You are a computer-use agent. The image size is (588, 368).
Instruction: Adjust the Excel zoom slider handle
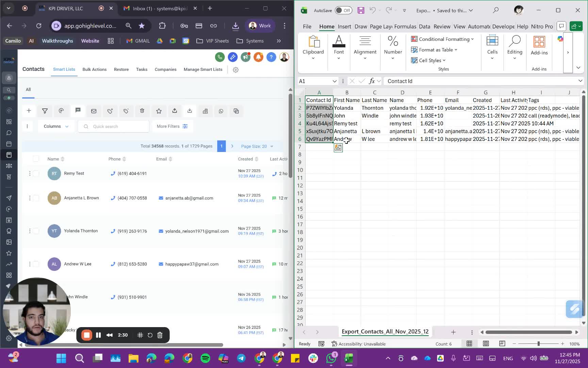coord(538,344)
